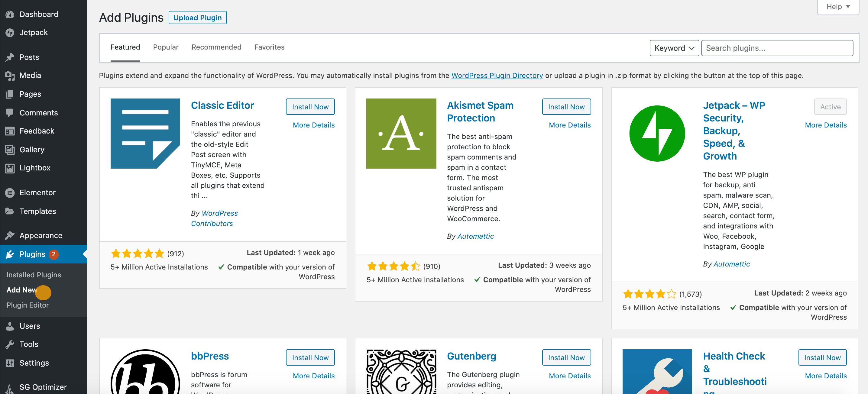868x394 pixels.
Task: Open the bbPress title link
Action: point(209,356)
